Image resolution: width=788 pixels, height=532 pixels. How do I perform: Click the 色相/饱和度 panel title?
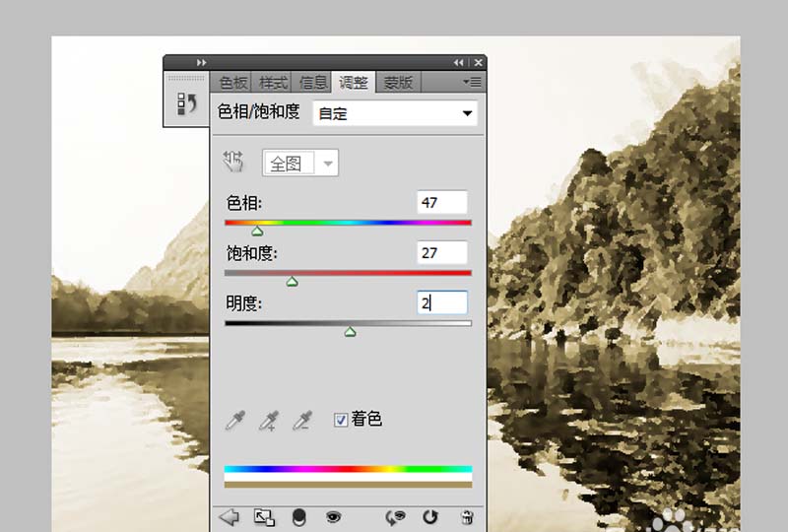tap(259, 111)
